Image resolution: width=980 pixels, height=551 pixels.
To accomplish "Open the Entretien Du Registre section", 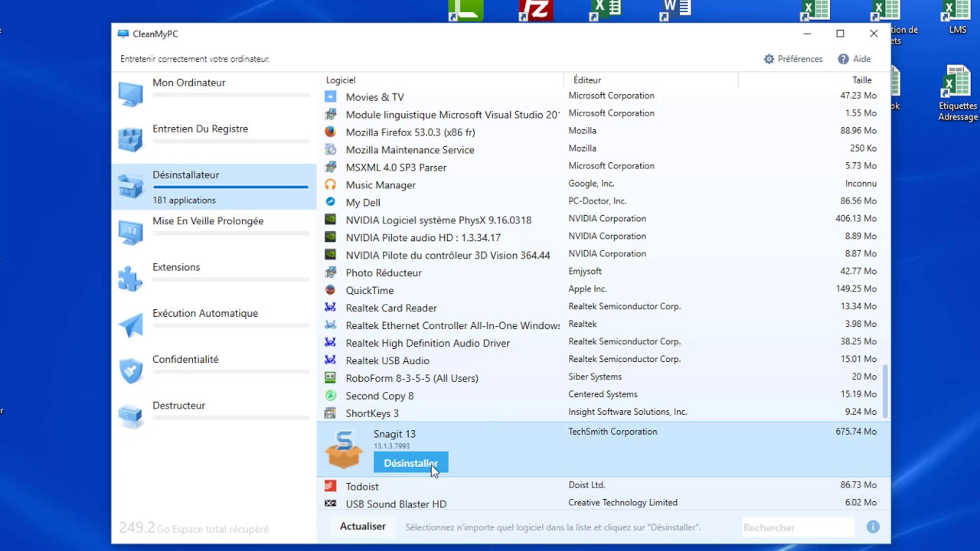I will coord(214,139).
